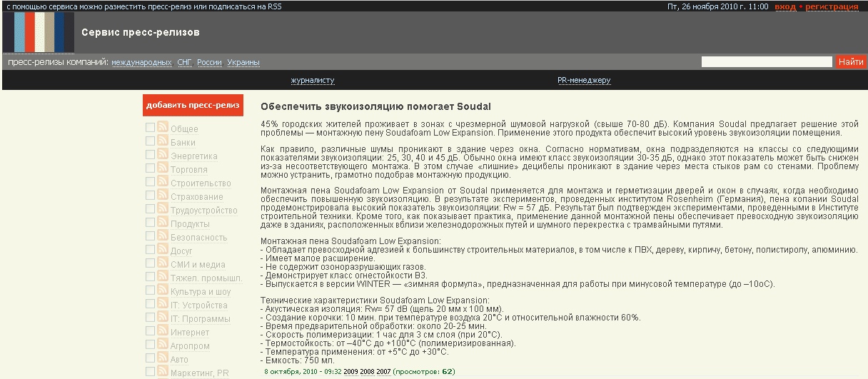
Task: Tick the Торговля category checkbox
Action: (x=150, y=168)
